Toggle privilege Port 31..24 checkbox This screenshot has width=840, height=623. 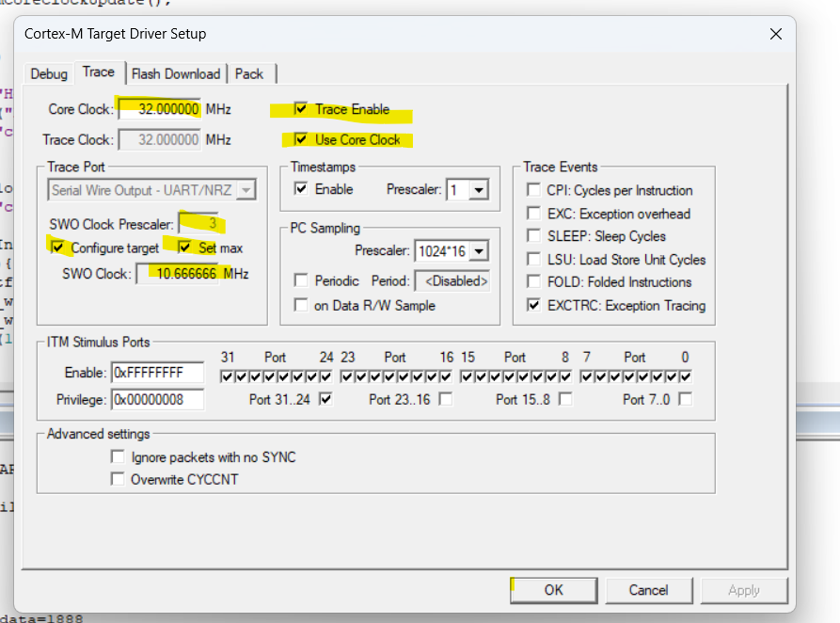point(325,399)
